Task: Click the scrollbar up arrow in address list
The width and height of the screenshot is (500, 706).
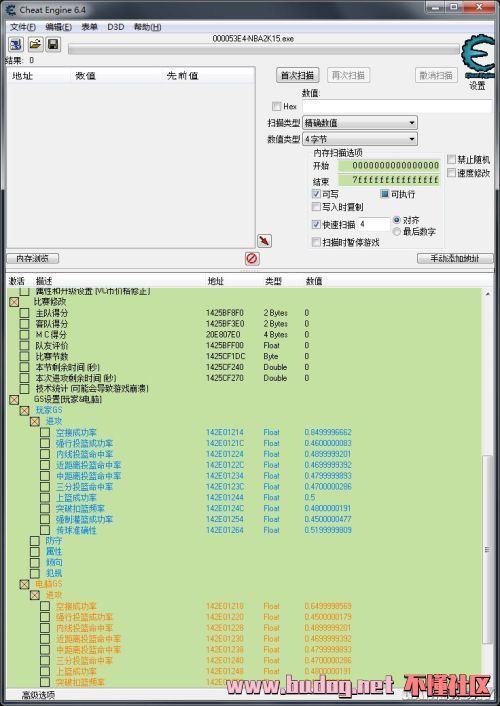Action: [x=488, y=294]
